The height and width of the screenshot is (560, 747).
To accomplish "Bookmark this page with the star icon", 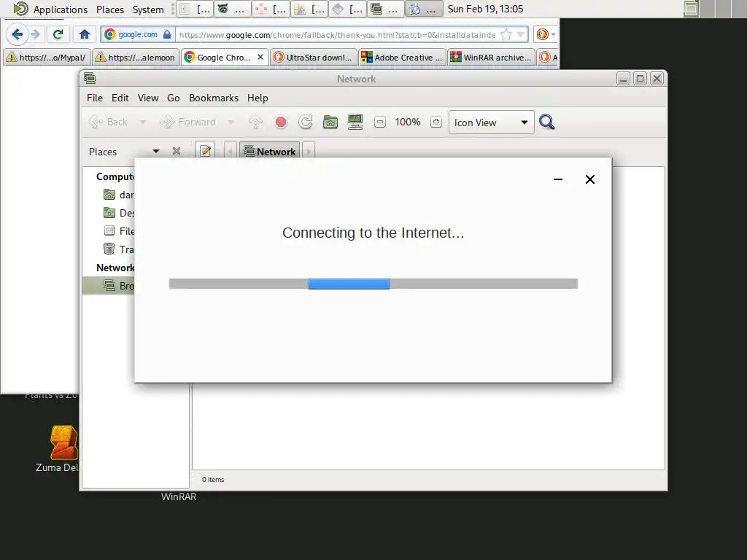I will [x=506, y=34].
